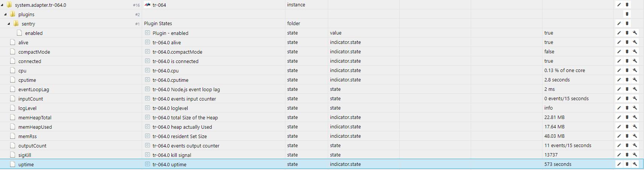The height and width of the screenshot is (170, 644).
Task: Collapse the system.adapter.tr-064.0 tree node
Action: click(x=2, y=5)
